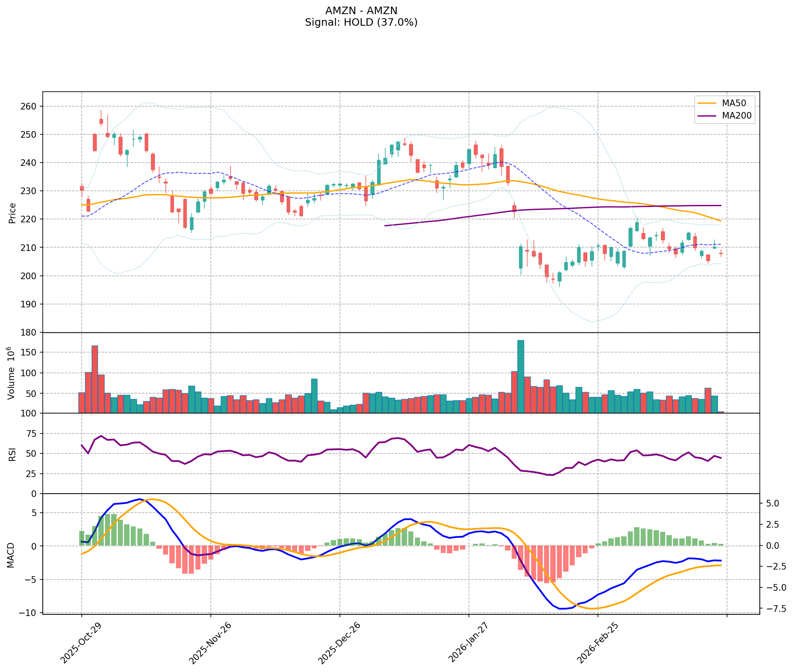Screen dimensions: 793x672
Task: Click the AMZN - AMZN chart title
Action: click(361, 10)
